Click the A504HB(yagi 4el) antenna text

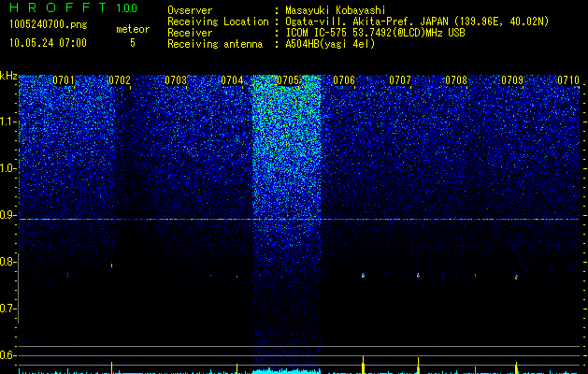coord(330,44)
